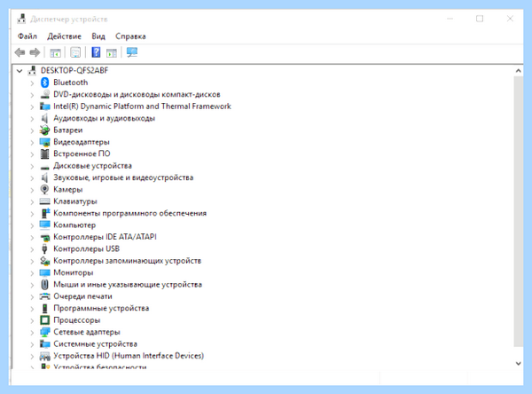Viewport: 532px width, 394px height.
Task: Expand Intel(R) Dynamic Platform and Thermal Framework
Action: (32, 106)
